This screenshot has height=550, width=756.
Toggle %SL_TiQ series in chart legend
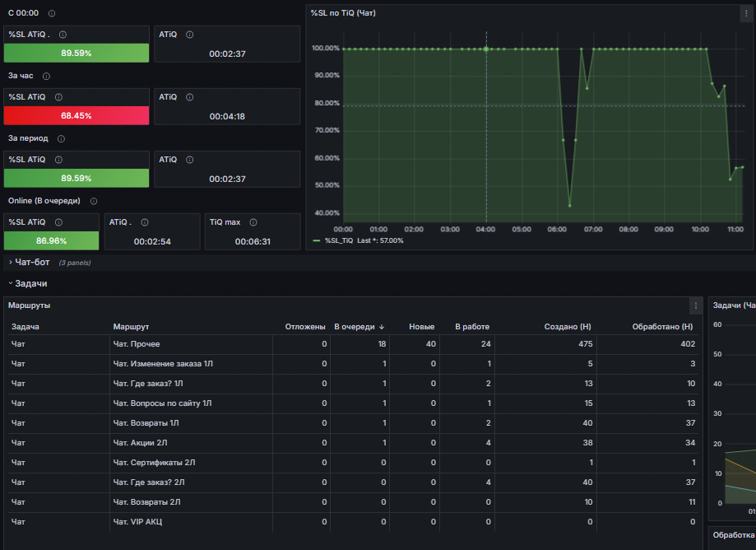coord(340,240)
